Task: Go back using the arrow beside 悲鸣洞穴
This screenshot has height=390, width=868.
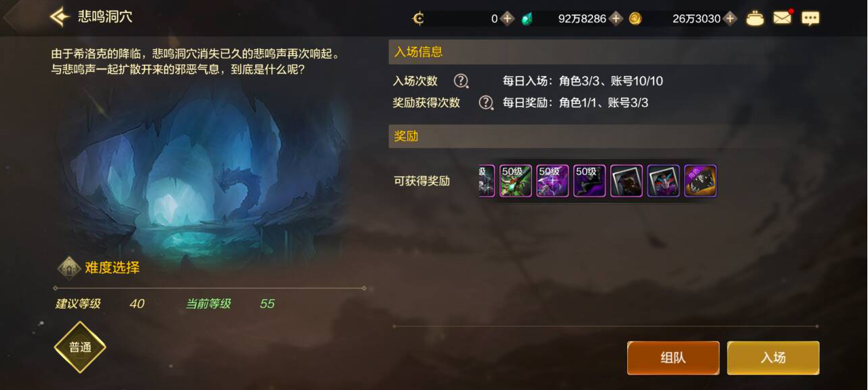Action: tap(60, 17)
